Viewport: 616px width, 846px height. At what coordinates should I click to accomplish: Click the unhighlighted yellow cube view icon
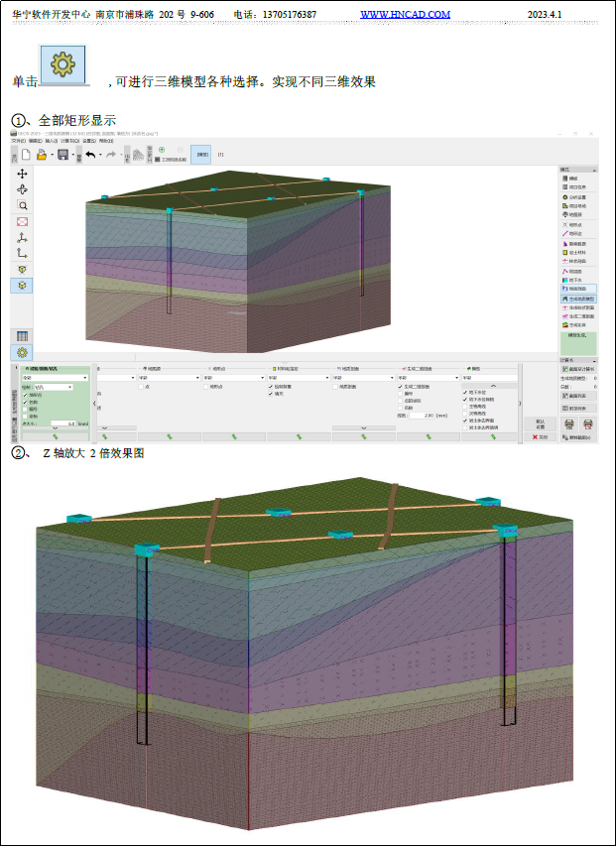pos(22,270)
